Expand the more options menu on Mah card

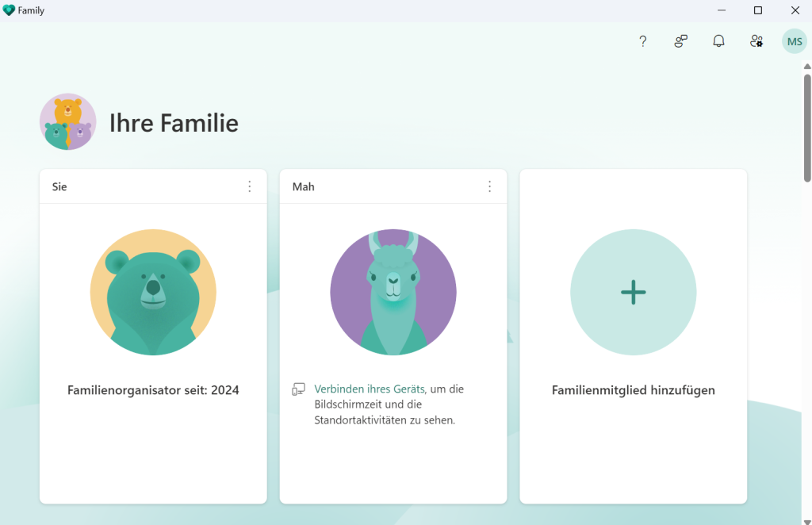pyautogui.click(x=489, y=186)
